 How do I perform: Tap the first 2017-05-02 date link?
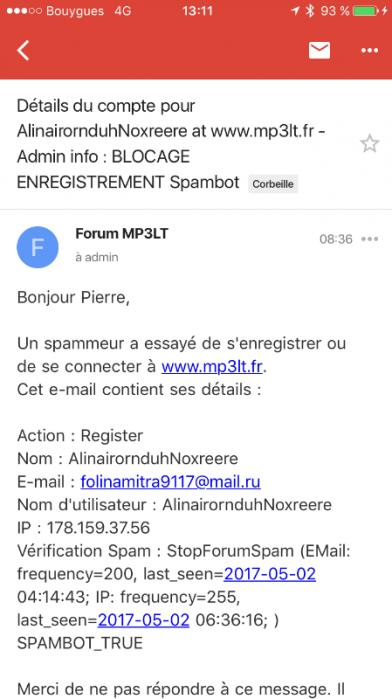pyautogui.click(x=270, y=574)
